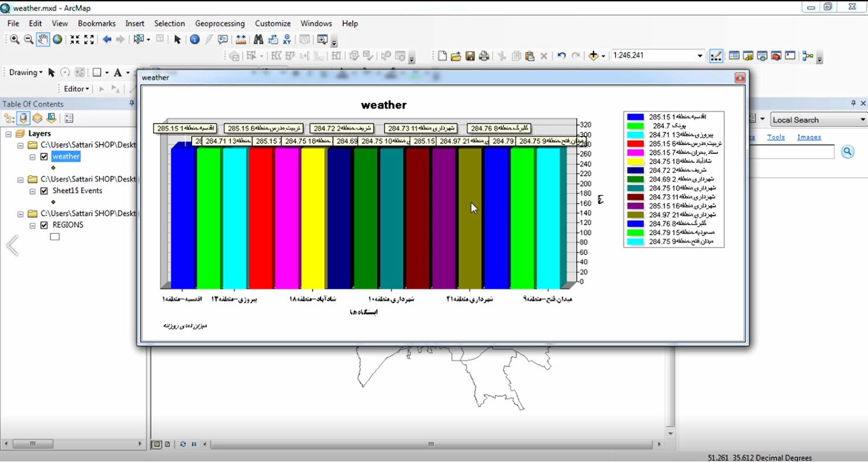Viewport: 868px width, 462px height.
Task: Open the ArcToolbox window icon
Action: 776,56
